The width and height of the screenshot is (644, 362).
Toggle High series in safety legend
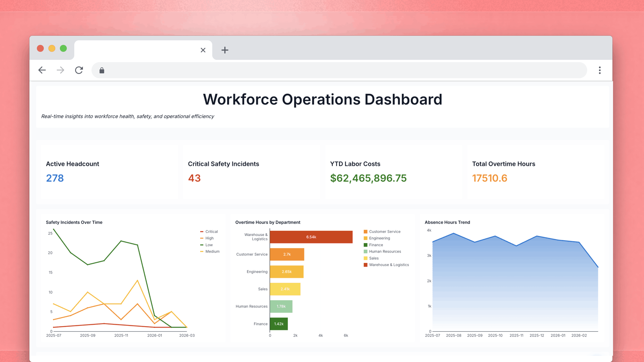207,238
